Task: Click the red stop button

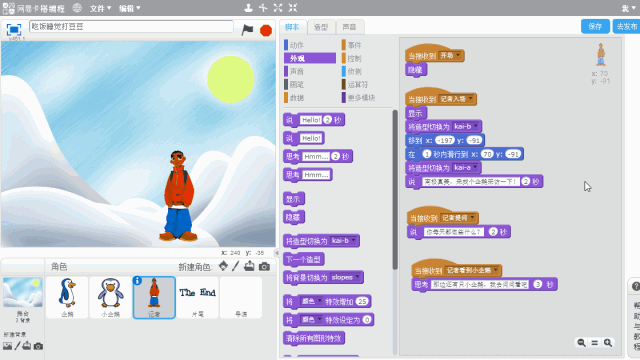Action: click(266, 30)
